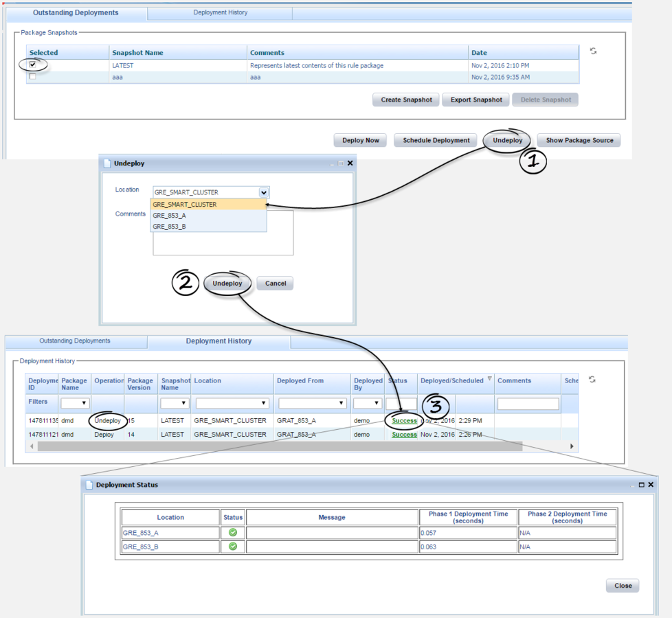Open the Deployed/Scheduled column sort arrow

coord(489,378)
